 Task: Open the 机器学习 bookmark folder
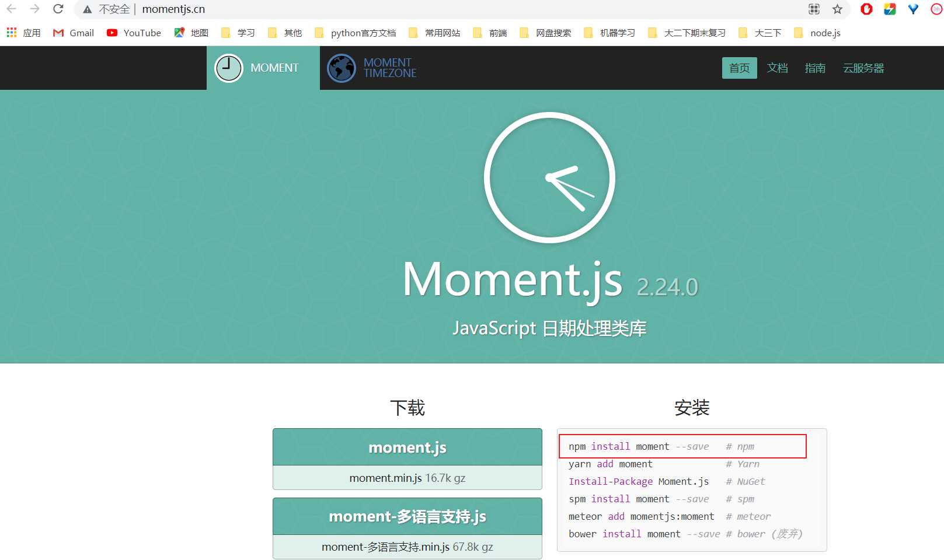[609, 33]
